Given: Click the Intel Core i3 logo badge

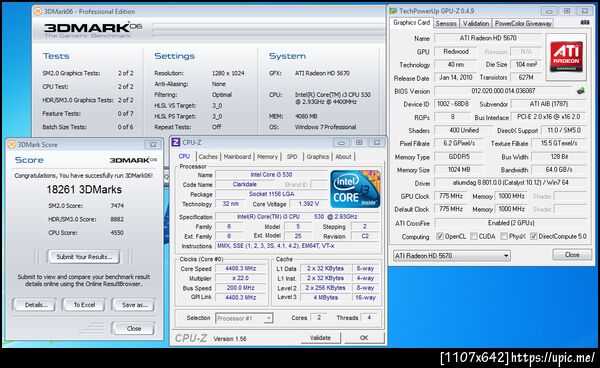Looking at the screenshot, I should coord(355,189).
